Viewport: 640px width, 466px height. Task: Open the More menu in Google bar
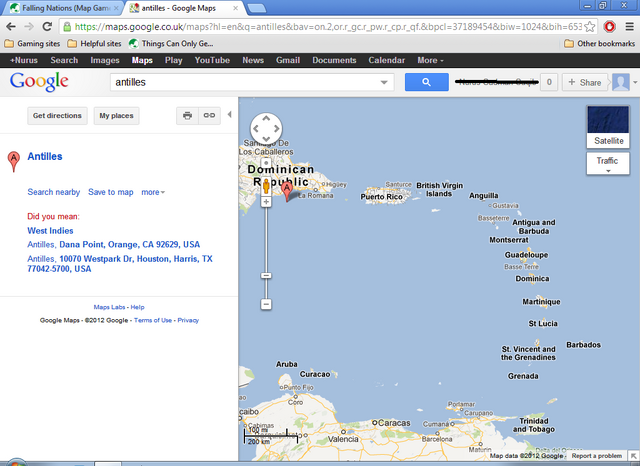(x=430, y=60)
